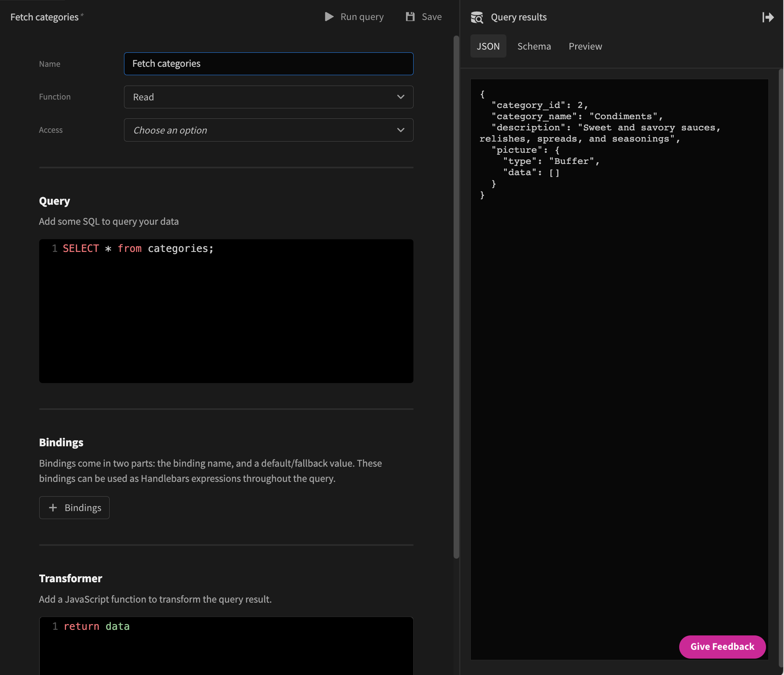Screen dimensions: 784x675
Task: Click the Add Bindings plus icon
Action: pyautogui.click(x=53, y=507)
